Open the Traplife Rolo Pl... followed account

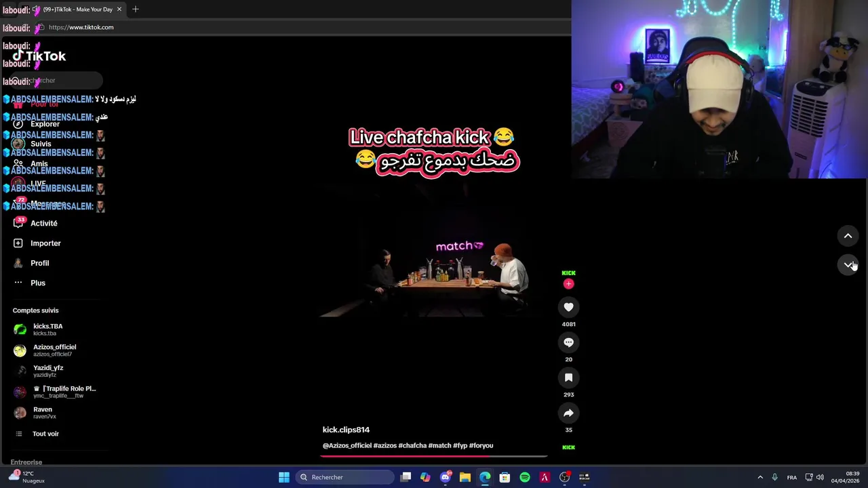pos(56,392)
